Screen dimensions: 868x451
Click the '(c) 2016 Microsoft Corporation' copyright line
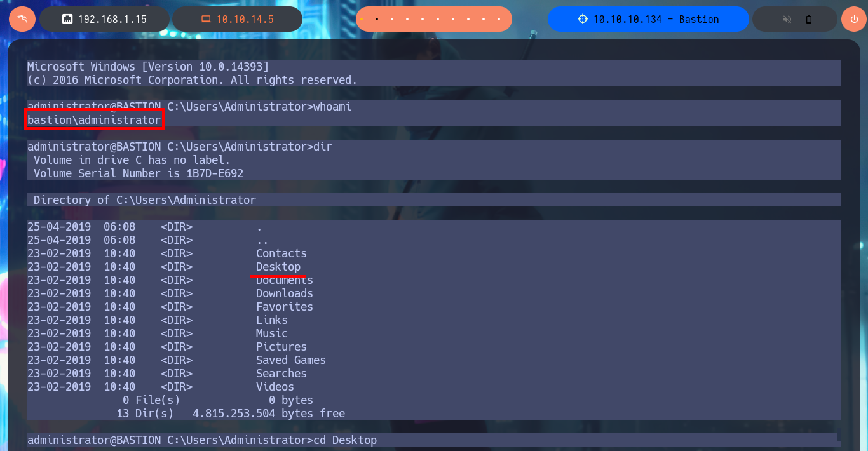[193, 80]
